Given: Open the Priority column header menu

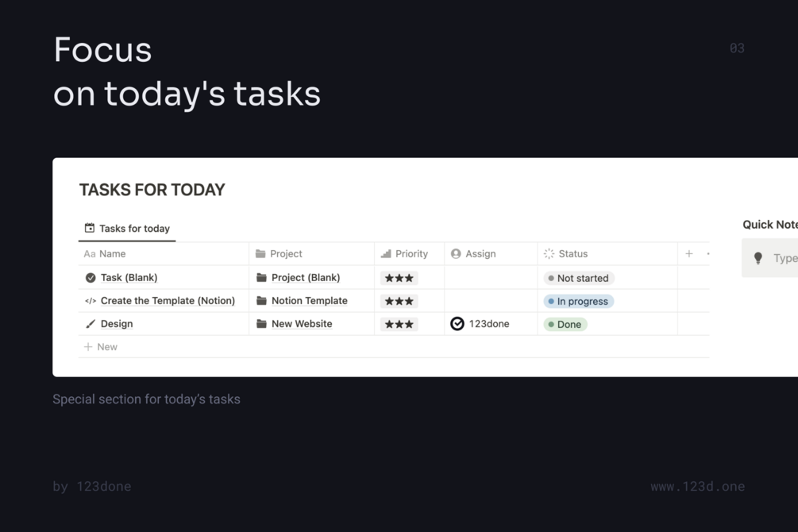Looking at the screenshot, I should click(409, 253).
